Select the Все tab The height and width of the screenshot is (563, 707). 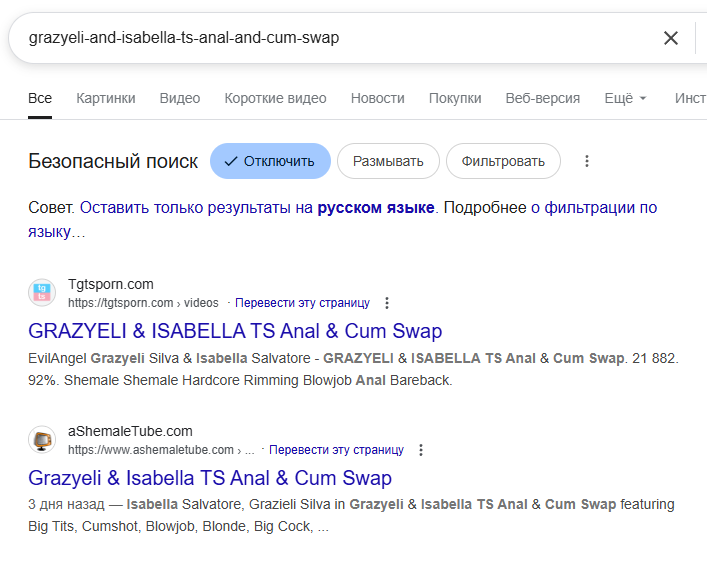[x=40, y=98]
